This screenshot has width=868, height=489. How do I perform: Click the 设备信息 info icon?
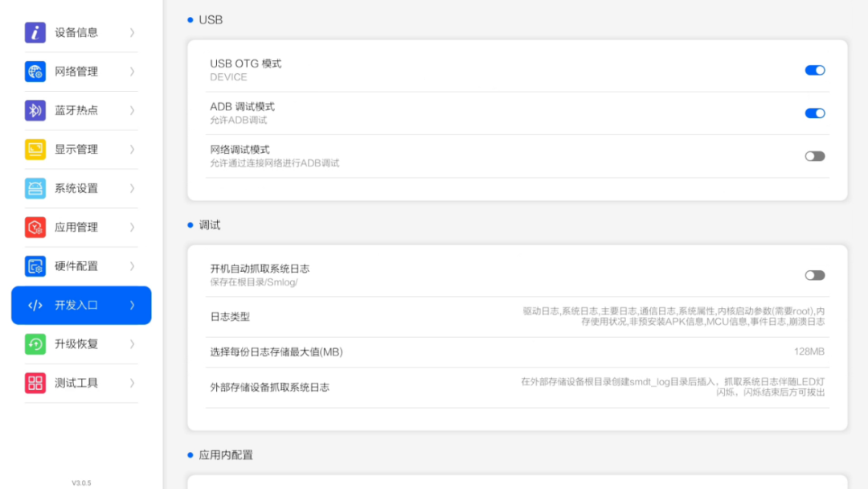[35, 33]
